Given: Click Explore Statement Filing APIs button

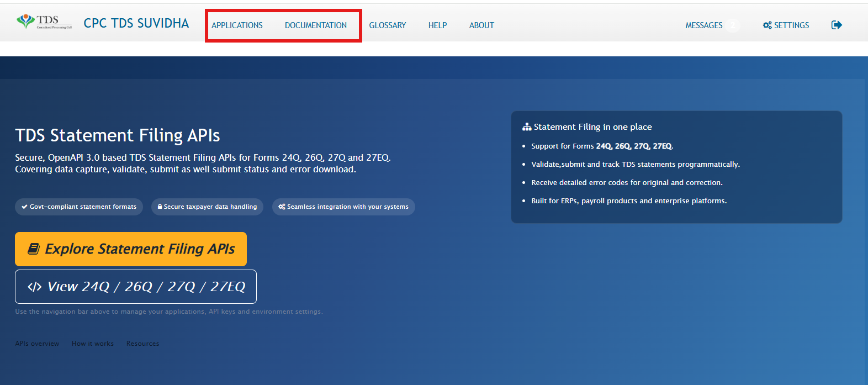Looking at the screenshot, I should coord(131,249).
